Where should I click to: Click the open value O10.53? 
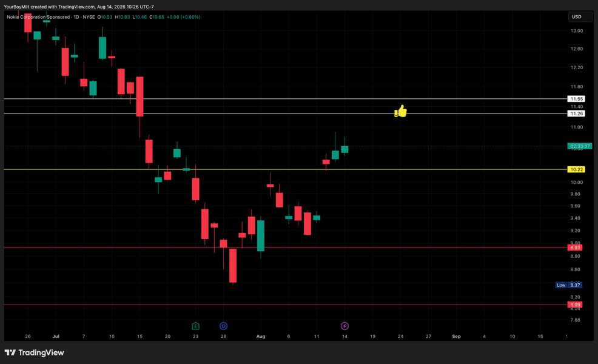click(105, 17)
